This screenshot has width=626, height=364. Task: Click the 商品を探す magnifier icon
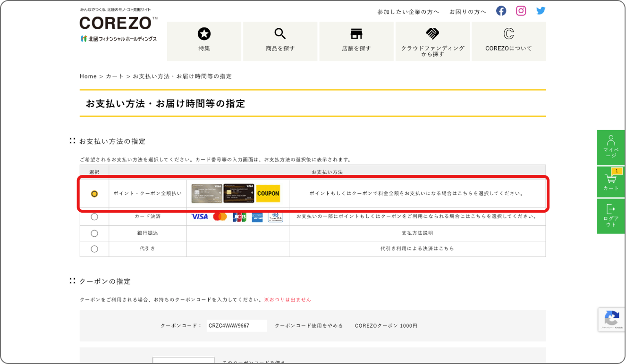coord(280,33)
